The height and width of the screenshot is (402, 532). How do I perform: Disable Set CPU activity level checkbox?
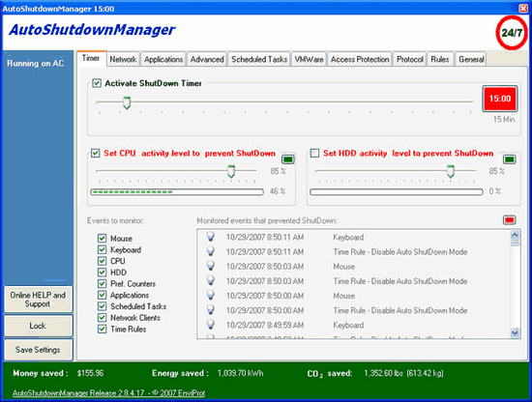[96, 153]
